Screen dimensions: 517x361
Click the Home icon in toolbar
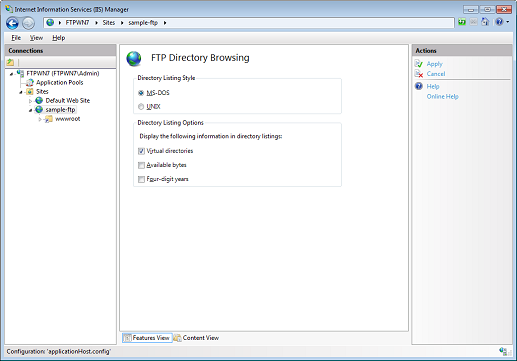(485, 22)
